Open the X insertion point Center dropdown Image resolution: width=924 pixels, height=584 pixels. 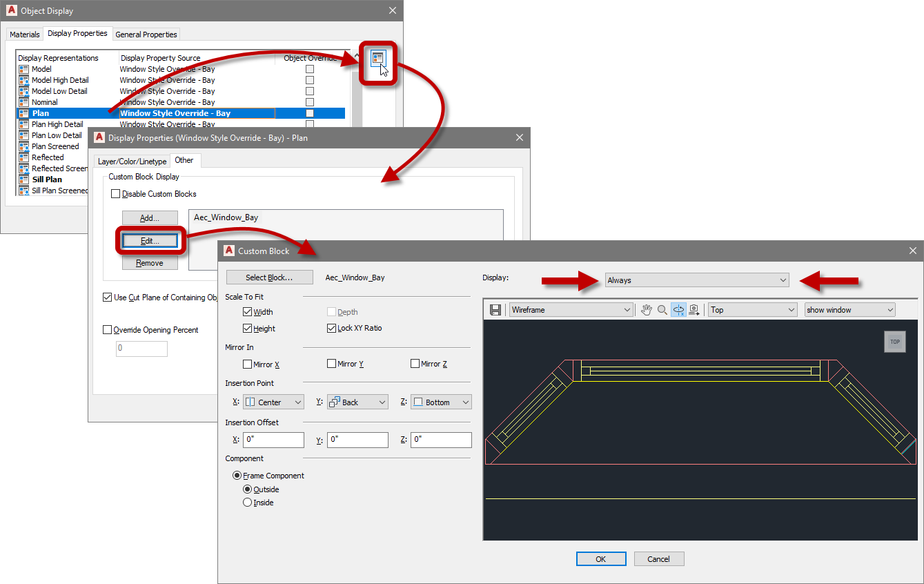(x=273, y=402)
